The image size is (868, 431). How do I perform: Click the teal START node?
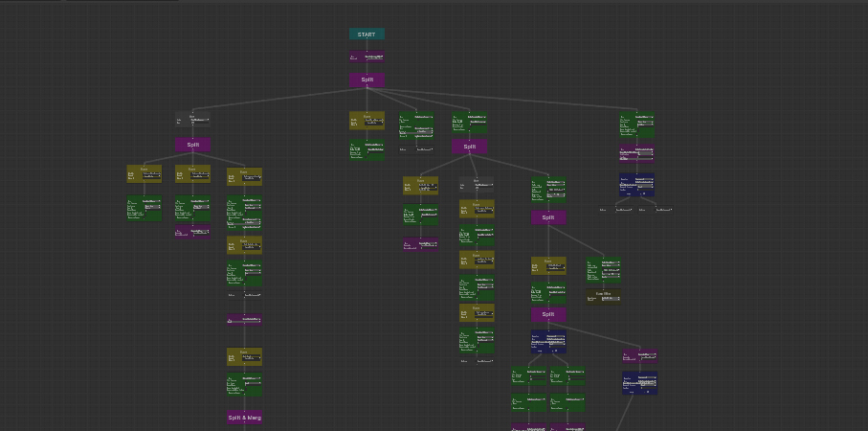pos(367,34)
